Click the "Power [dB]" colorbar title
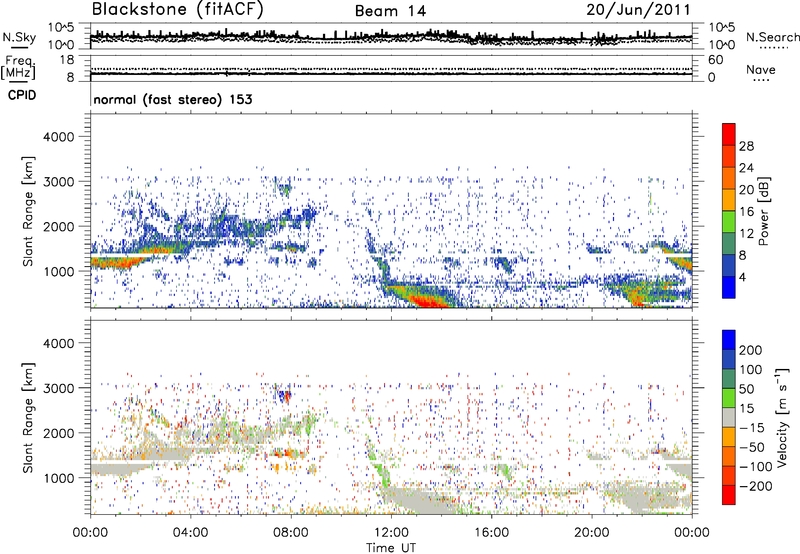 click(763, 211)
